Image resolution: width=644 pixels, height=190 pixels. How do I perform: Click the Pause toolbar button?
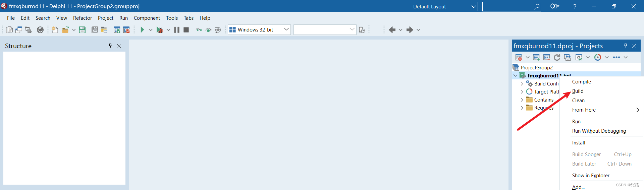click(x=177, y=30)
